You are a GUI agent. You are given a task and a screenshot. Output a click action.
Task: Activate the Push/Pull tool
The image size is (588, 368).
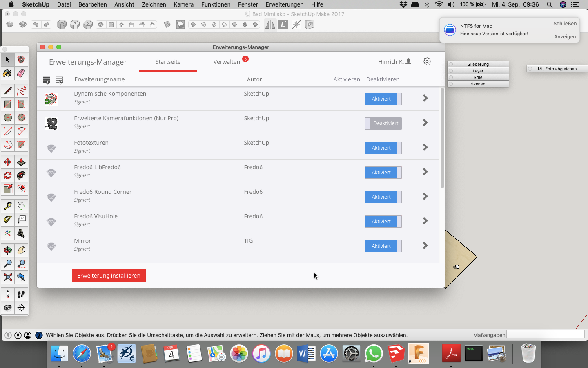[x=21, y=162]
